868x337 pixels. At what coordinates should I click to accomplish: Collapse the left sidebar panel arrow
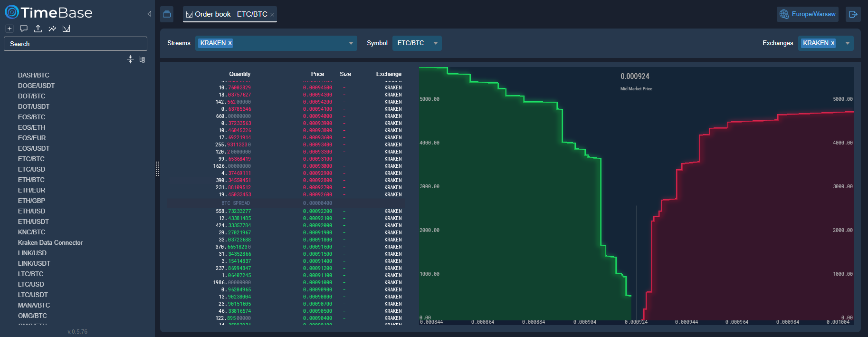(x=149, y=14)
